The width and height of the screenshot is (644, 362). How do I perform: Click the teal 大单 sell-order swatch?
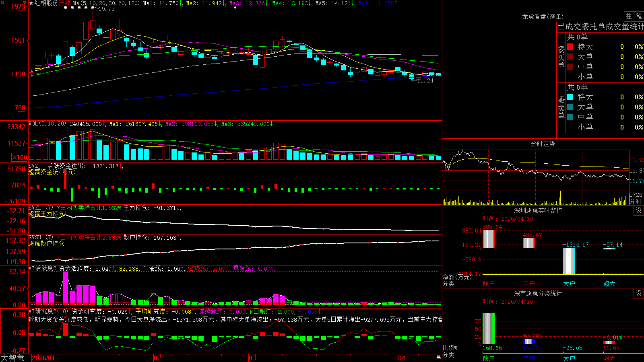570,107
